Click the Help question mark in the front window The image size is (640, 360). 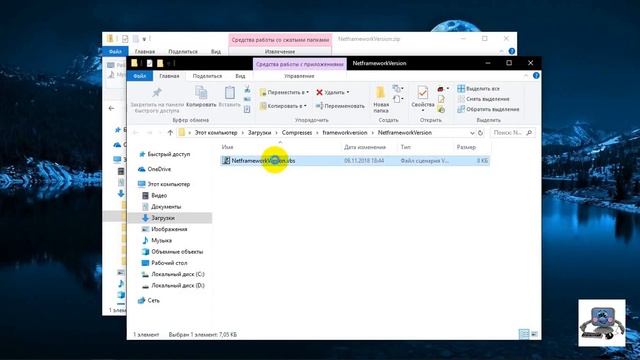536,76
